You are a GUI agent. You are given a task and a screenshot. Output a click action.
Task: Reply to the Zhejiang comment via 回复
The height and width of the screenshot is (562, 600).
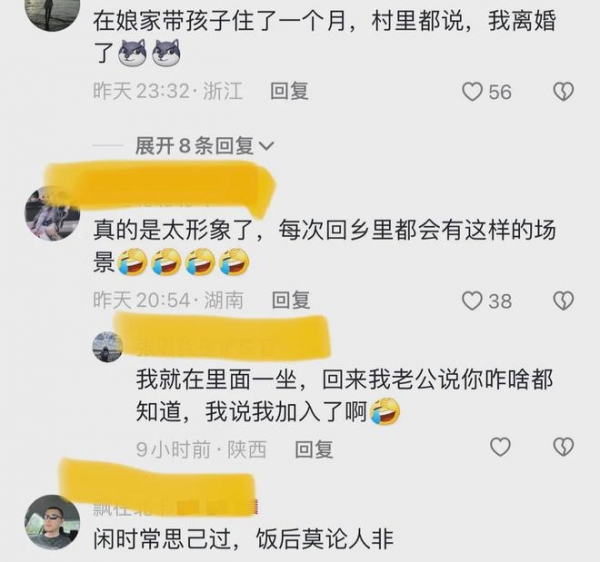[290, 91]
